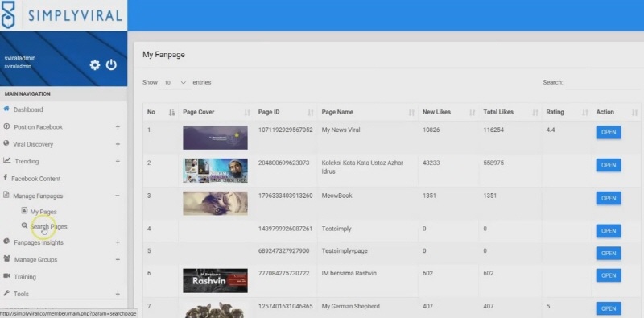Expand Manage Groups plus sign
644x318 pixels.
[x=118, y=260]
